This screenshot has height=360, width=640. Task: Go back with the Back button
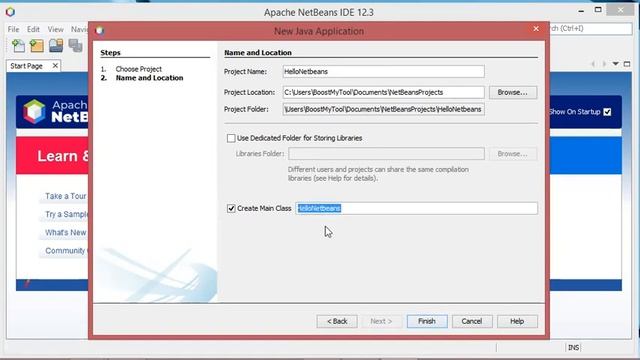pyautogui.click(x=337, y=321)
